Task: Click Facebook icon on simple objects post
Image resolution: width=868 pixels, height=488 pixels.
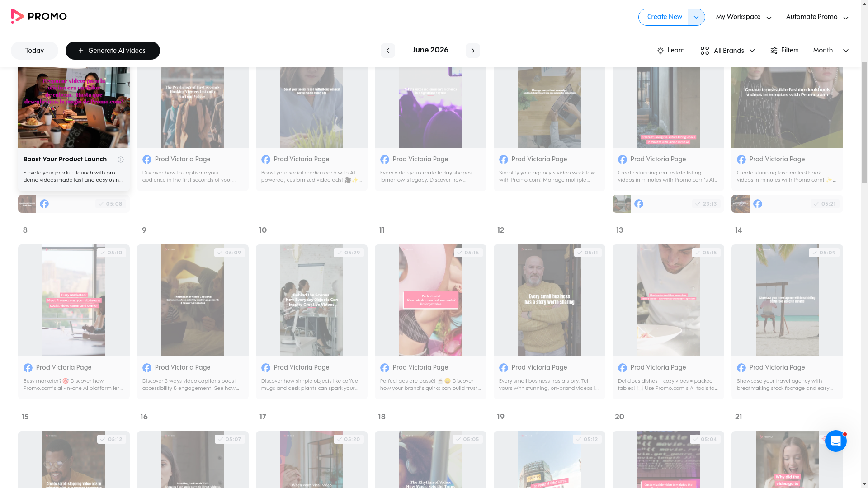Action: click(x=266, y=368)
